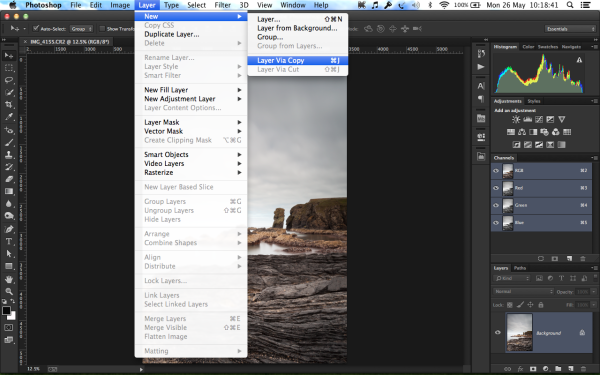Open the Opacity slider dropdown arrow

click(x=593, y=292)
